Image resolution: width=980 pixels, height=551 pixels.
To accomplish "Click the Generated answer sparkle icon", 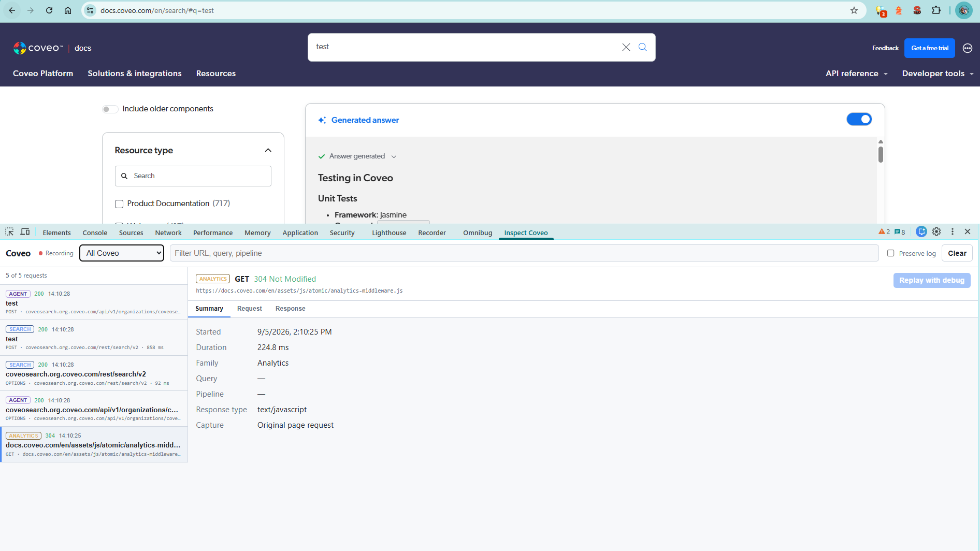I will point(322,120).
